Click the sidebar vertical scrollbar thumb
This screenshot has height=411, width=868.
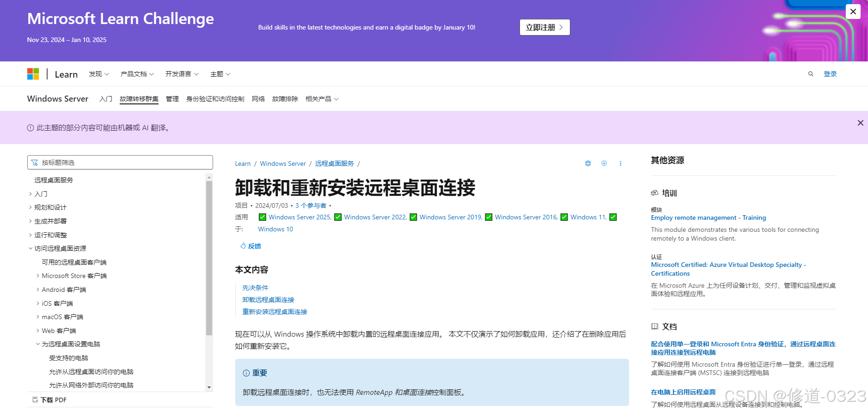(x=209, y=258)
